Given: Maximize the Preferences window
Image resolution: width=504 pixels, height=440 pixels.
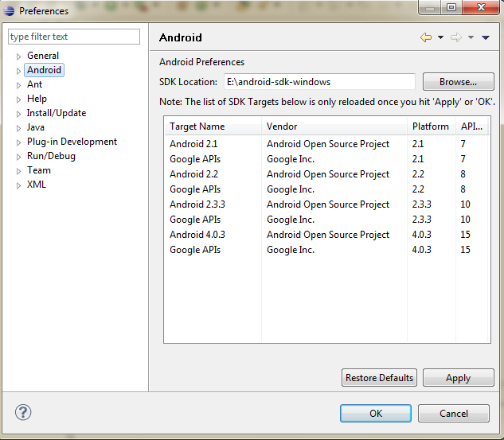Looking at the screenshot, I should pos(451,7).
